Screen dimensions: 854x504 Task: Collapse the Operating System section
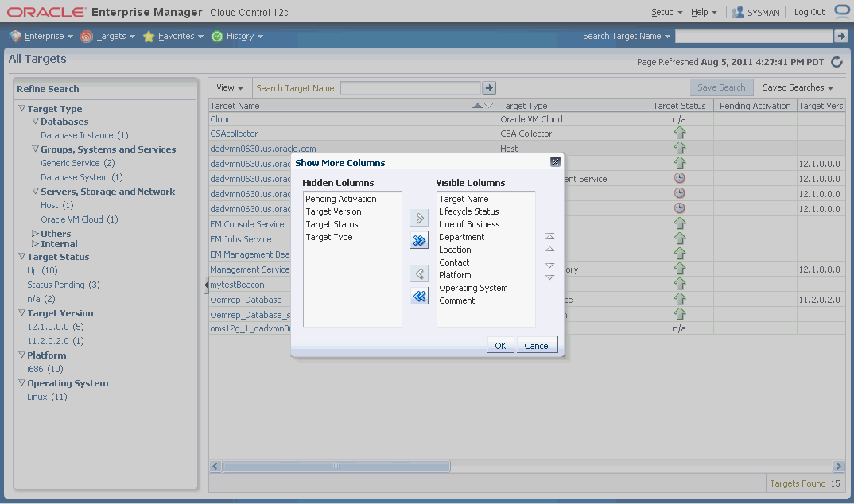(x=22, y=382)
